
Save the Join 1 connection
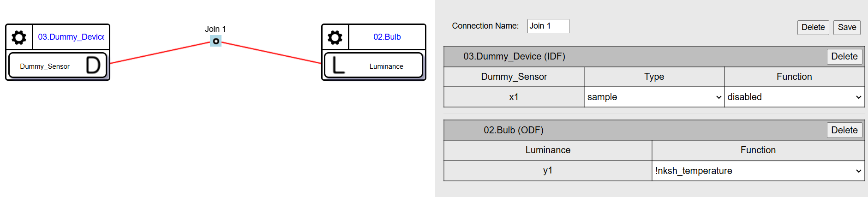point(847,27)
